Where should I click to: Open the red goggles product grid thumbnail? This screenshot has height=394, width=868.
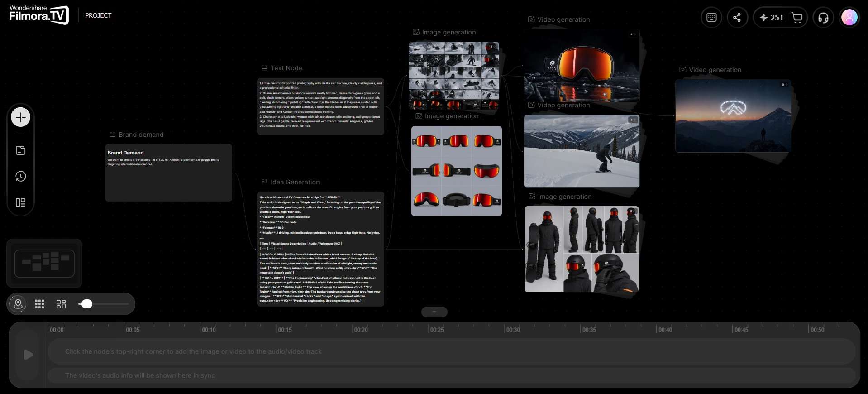457,171
